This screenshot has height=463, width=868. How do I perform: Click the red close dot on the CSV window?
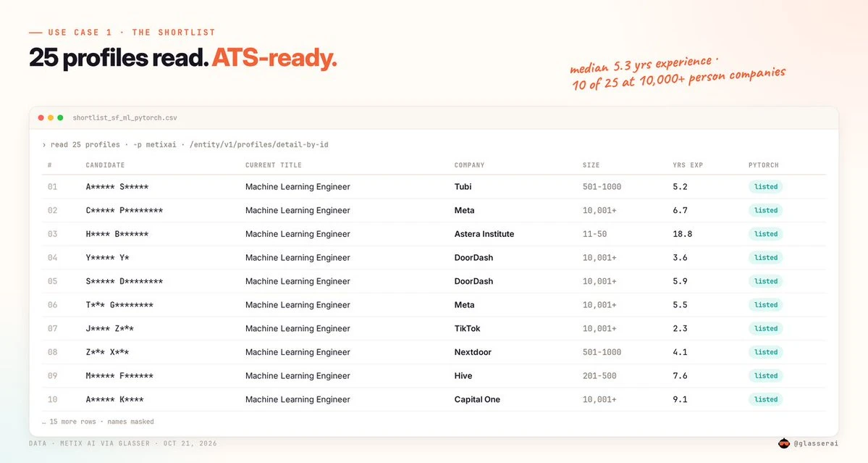point(41,117)
